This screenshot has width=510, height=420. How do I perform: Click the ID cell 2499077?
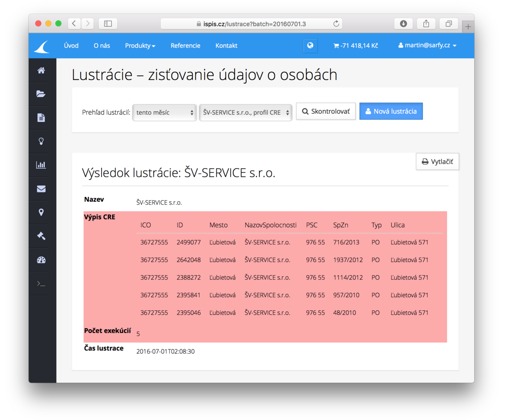point(189,242)
